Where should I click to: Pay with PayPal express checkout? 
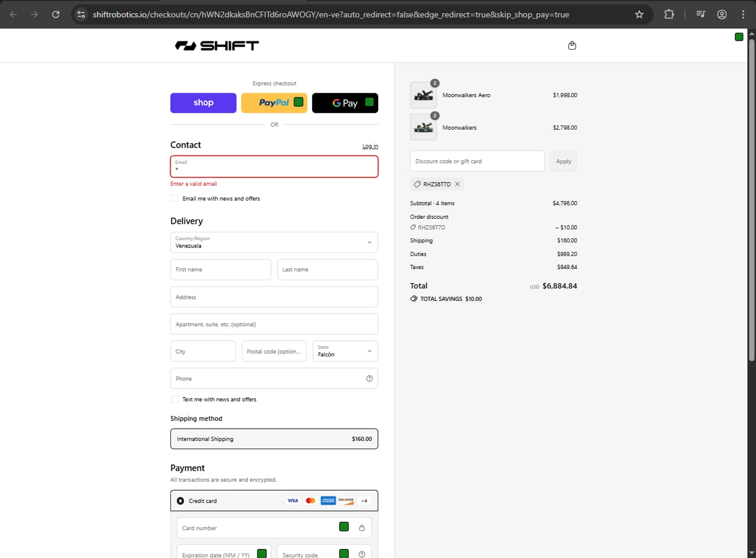pyautogui.click(x=274, y=103)
